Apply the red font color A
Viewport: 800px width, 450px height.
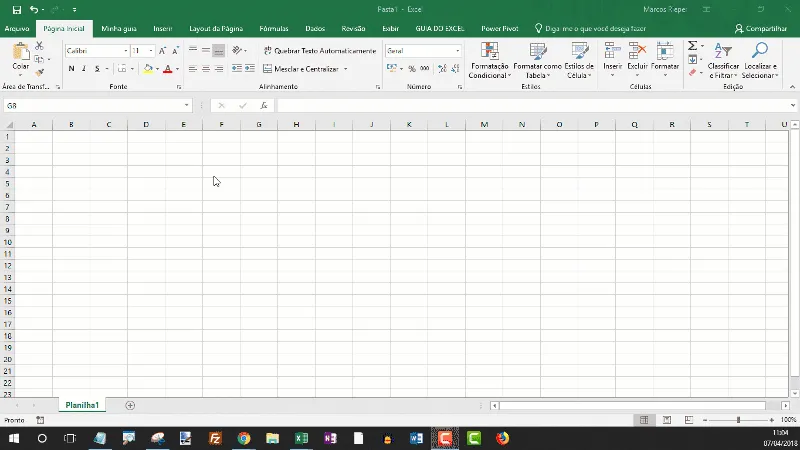[167, 68]
